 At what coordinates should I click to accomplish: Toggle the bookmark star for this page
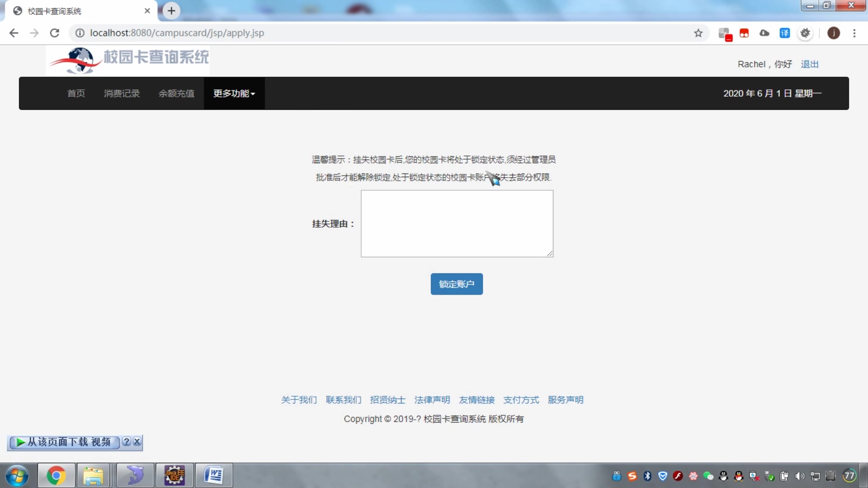pyautogui.click(x=698, y=33)
